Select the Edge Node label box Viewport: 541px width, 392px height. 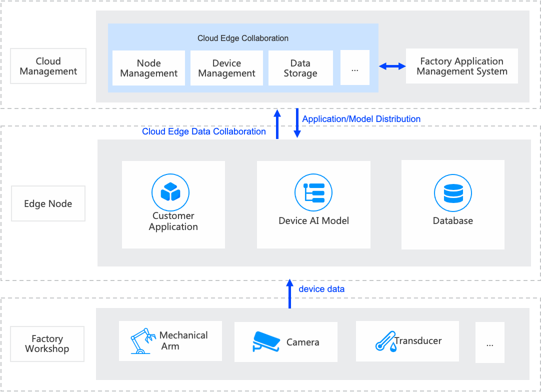click(x=48, y=203)
